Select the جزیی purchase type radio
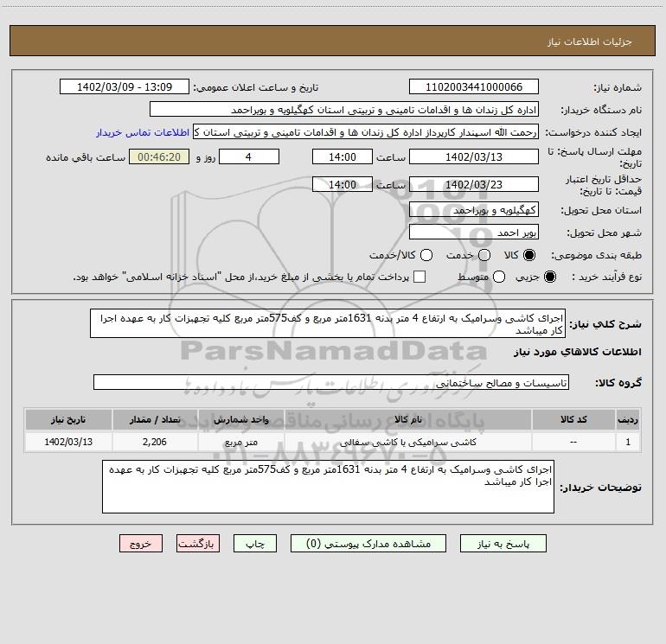666x644 pixels. coord(549,277)
